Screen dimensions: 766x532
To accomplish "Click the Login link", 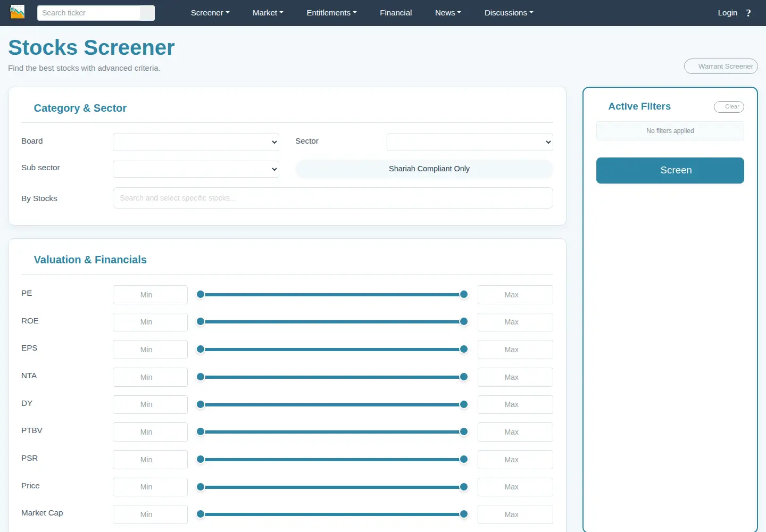I will [727, 13].
